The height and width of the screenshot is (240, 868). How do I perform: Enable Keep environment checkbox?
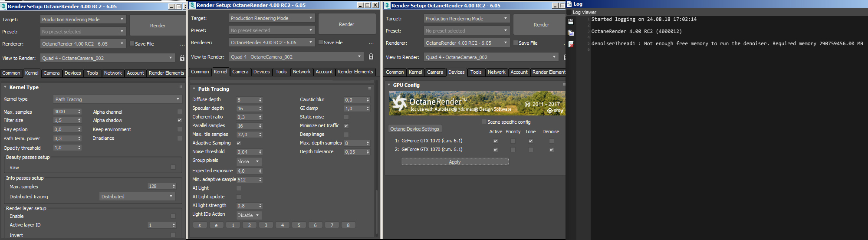180,129
